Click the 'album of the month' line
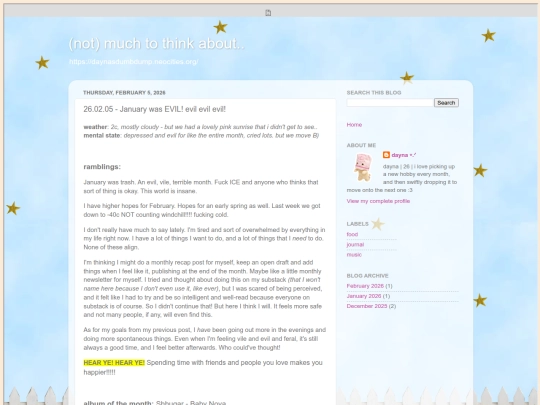 (x=155, y=402)
